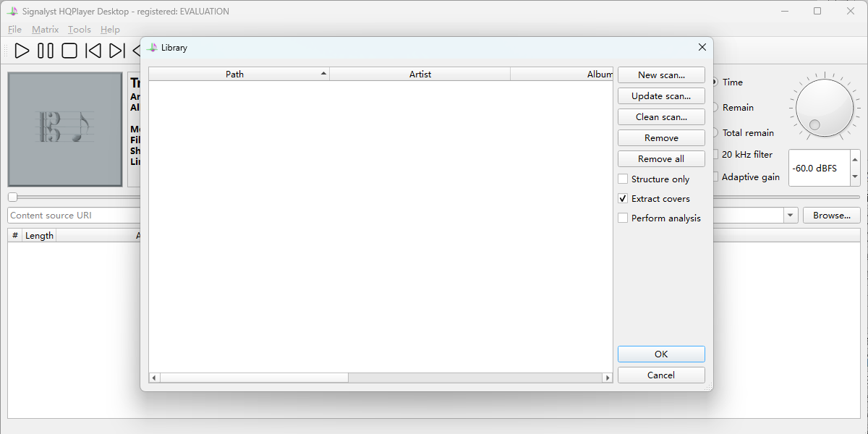Increase the dBFS volume spinner value
The image size is (868, 434).
pyautogui.click(x=855, y=160)
